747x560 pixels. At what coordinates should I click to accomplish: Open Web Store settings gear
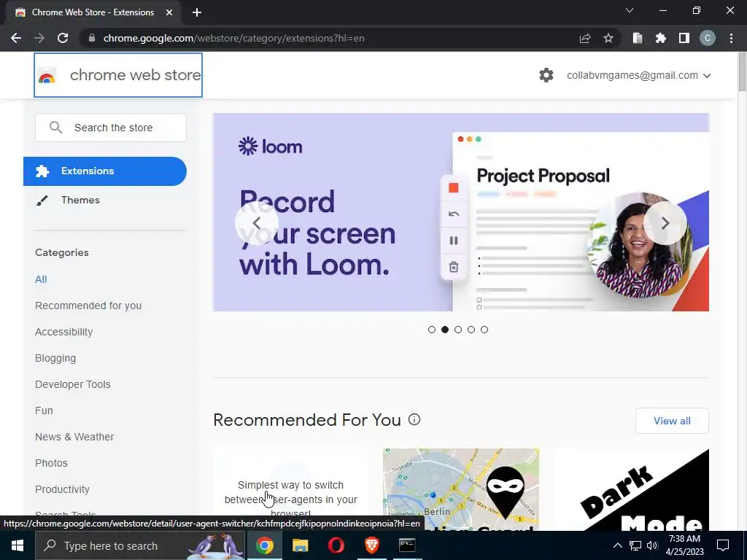(546, 75)
